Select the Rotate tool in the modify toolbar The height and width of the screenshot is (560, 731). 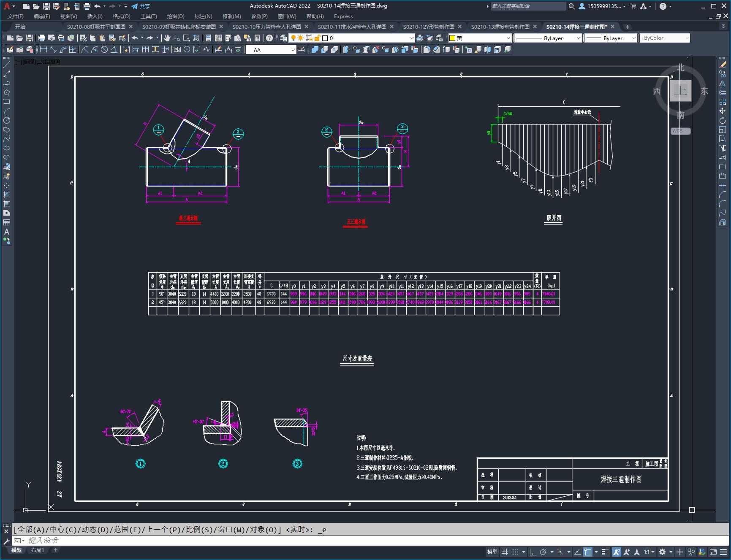point(723,120)
